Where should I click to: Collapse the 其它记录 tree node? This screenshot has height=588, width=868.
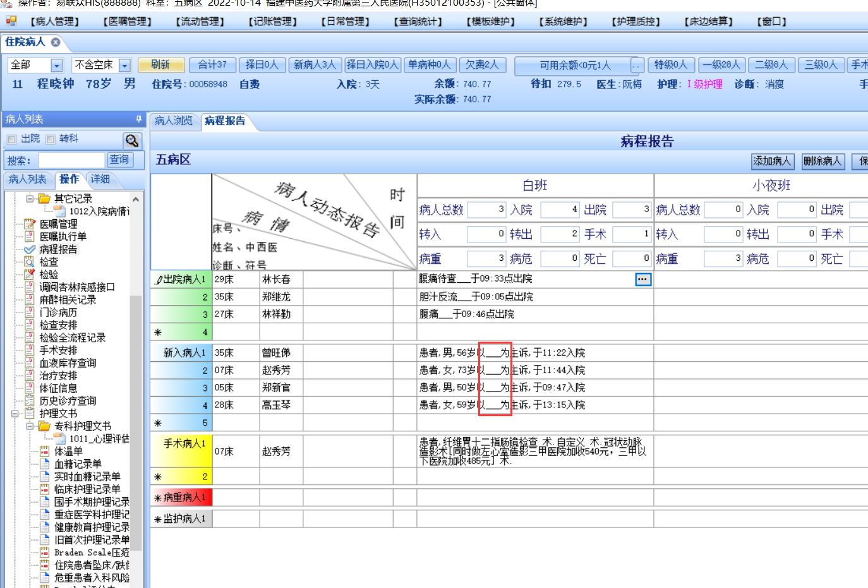(30, 198)
